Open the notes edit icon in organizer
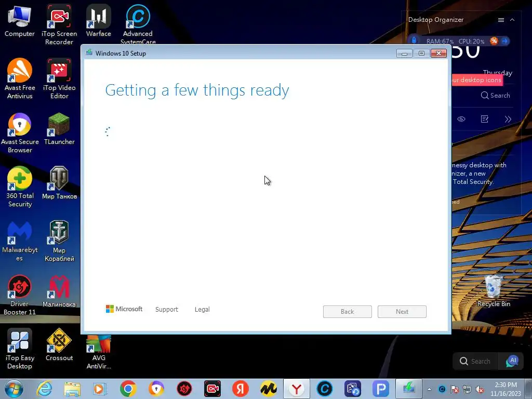 point(485,119)
